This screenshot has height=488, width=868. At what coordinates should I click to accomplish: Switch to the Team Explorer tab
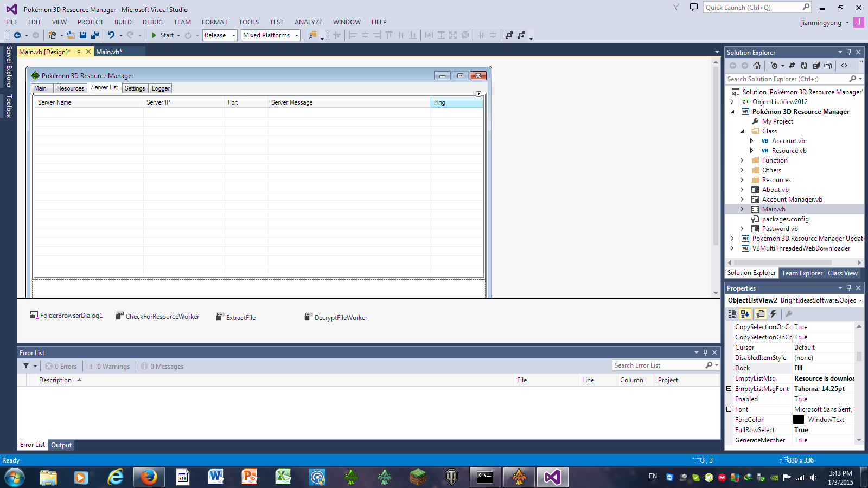(x=802, y=273)
